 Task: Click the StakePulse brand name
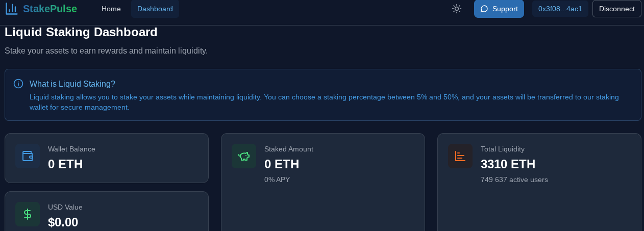click(x=50, y=9)
